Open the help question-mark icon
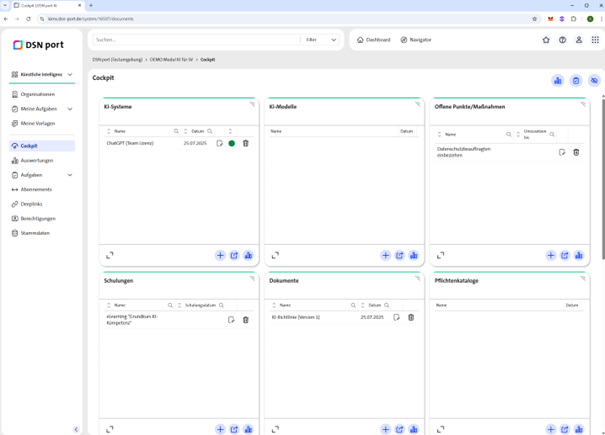Screen dimensions: 605x435 (x=563, y=40)
